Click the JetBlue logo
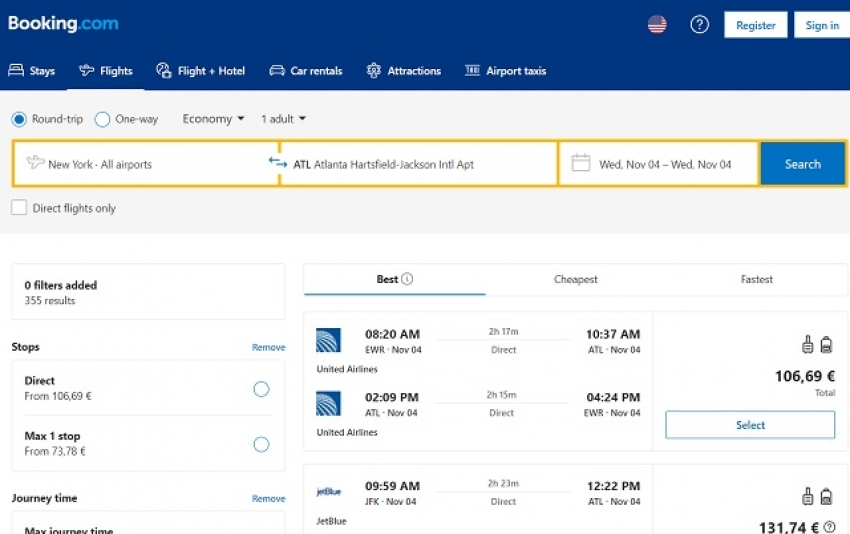850x534 pixels. [329, 492]
